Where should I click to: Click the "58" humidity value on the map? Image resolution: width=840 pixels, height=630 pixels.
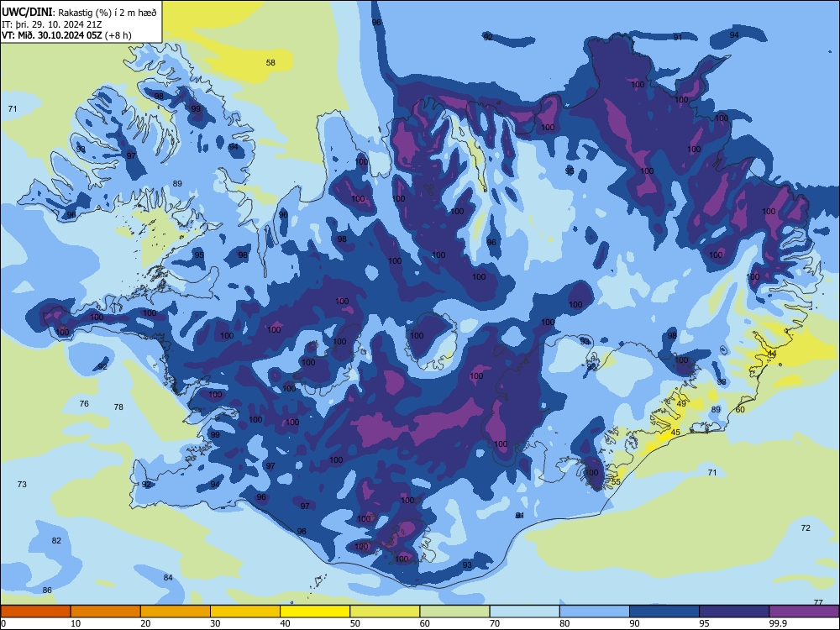[x=270, y=63]
